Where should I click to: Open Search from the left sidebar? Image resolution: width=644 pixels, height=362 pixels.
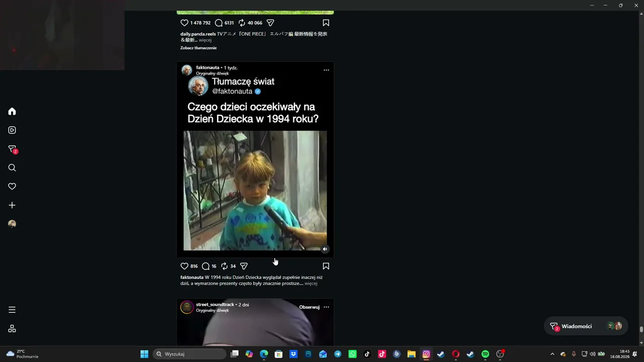[x=12, y=168]
